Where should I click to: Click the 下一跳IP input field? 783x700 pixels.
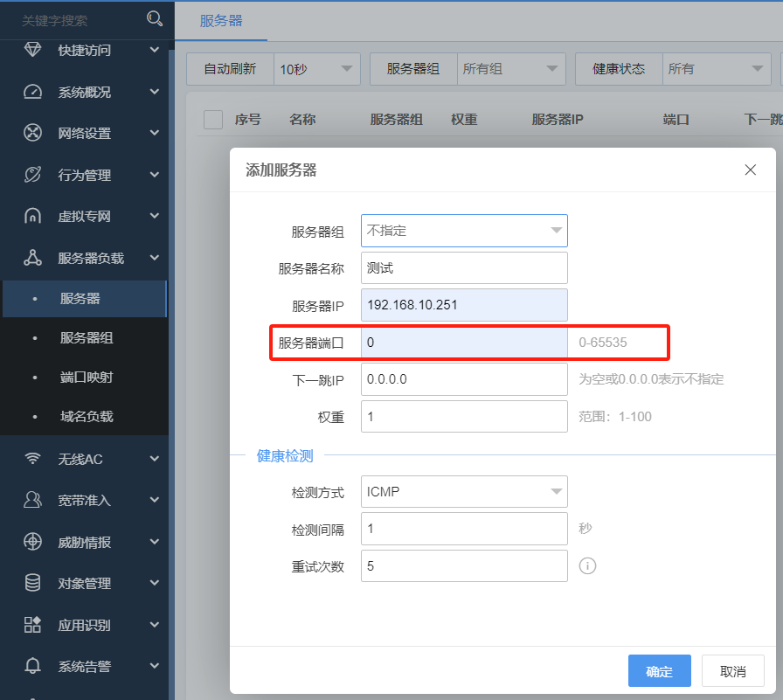coord(464,379)
